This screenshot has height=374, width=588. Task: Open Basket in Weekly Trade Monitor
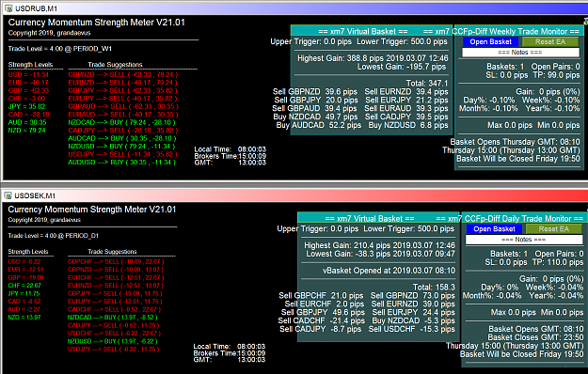[x=490, y=41]
